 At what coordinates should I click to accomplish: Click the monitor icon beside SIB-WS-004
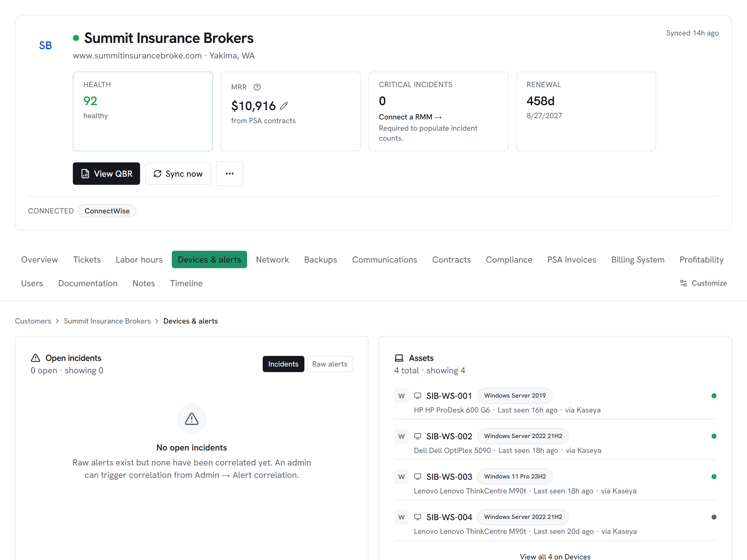418,517
